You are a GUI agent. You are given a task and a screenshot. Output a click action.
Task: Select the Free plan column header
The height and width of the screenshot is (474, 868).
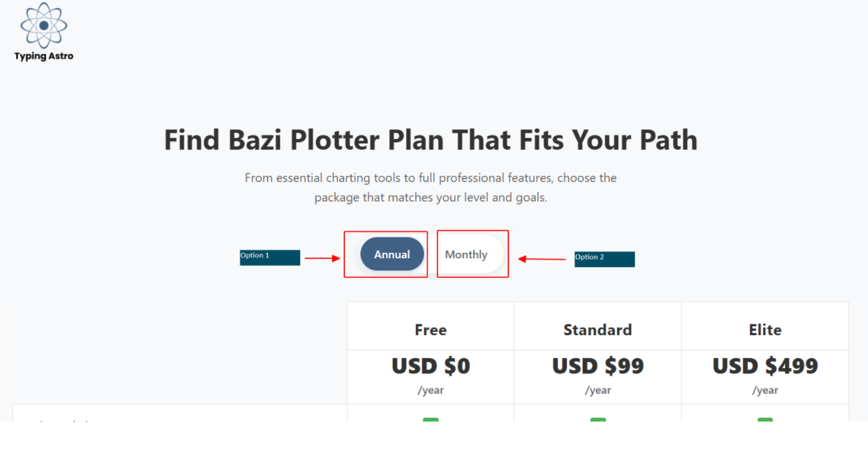point(431,330)
